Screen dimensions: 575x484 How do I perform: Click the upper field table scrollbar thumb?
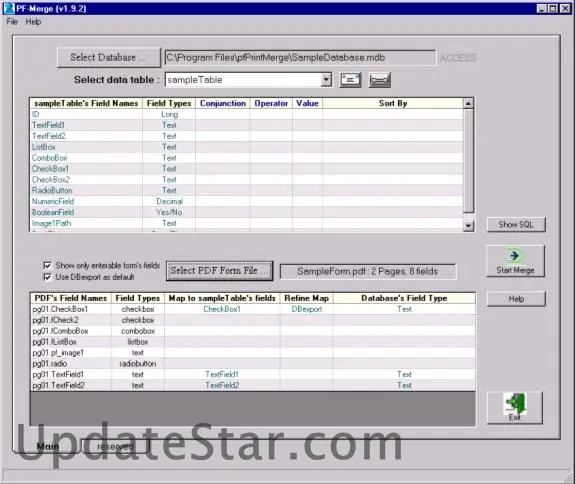pyautogui.click(x=468, y=161)
